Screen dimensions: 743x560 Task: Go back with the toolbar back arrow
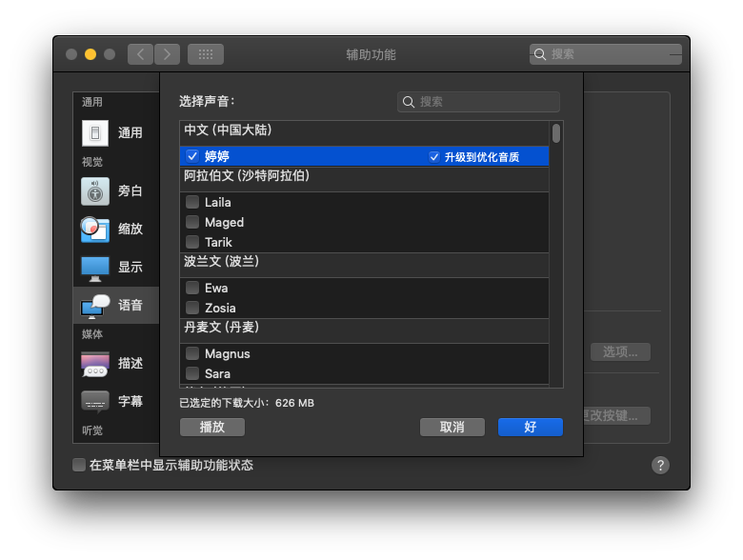(x=140, y=54)
